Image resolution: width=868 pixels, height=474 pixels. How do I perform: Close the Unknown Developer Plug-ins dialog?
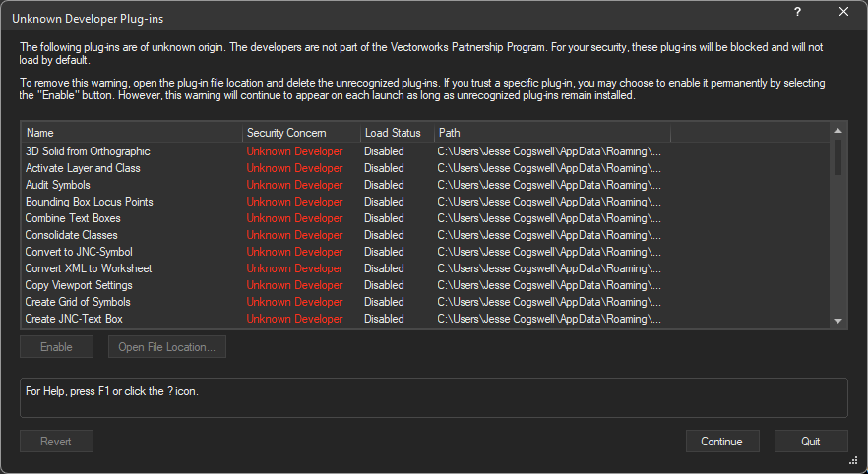pos(843,12)
